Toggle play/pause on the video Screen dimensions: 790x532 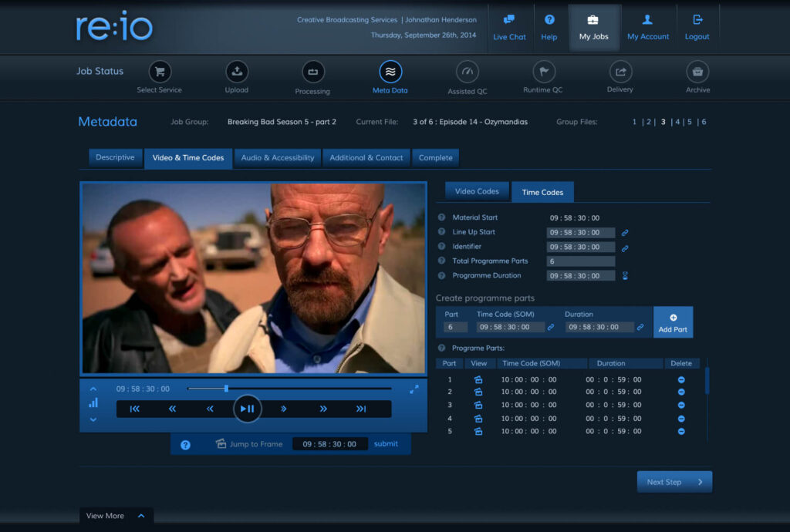tap(248, 409)
